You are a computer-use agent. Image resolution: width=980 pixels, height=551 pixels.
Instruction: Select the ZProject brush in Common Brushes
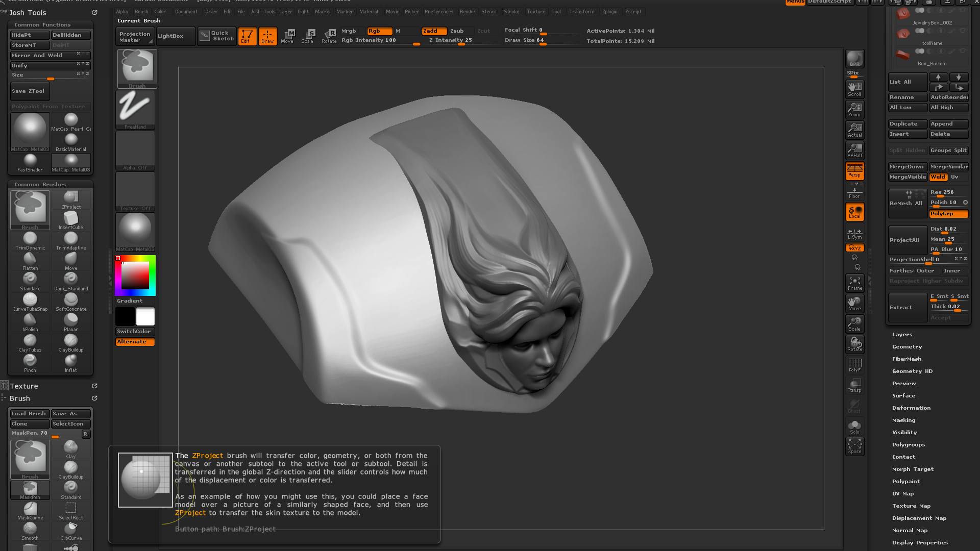coord(71,200)
